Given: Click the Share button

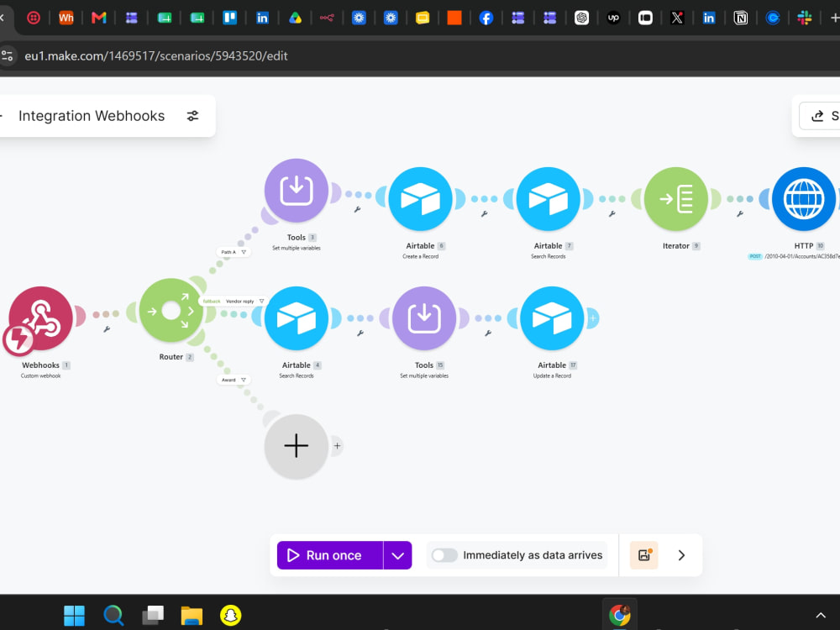Looking at the screenshot, I should tap(822, 116).
